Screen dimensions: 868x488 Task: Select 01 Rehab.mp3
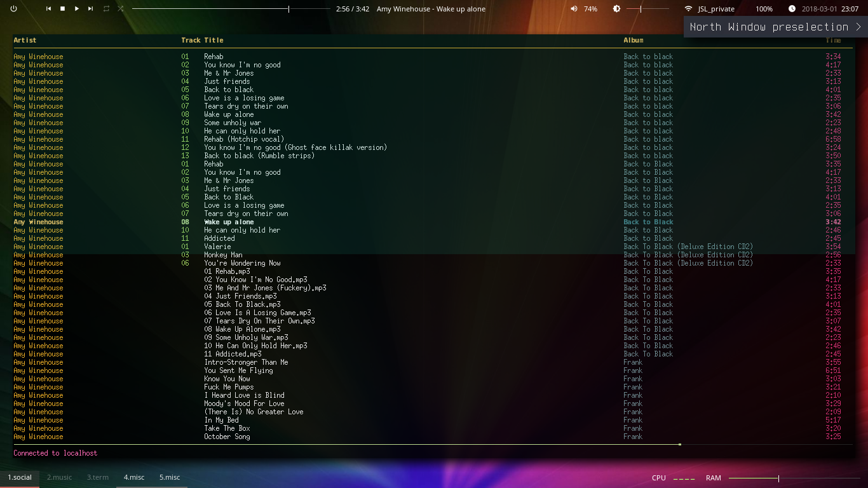point(227,271)
